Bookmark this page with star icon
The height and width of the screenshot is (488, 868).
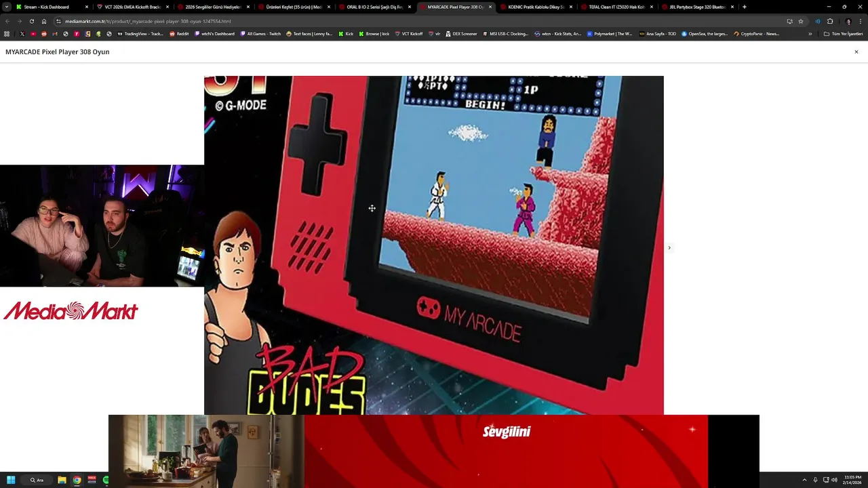tap(801, 21)
